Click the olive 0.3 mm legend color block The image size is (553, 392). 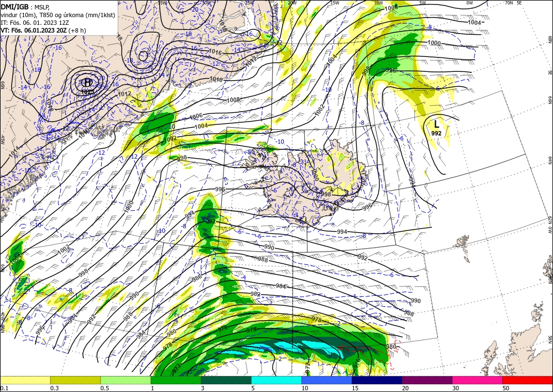point(75,380)
